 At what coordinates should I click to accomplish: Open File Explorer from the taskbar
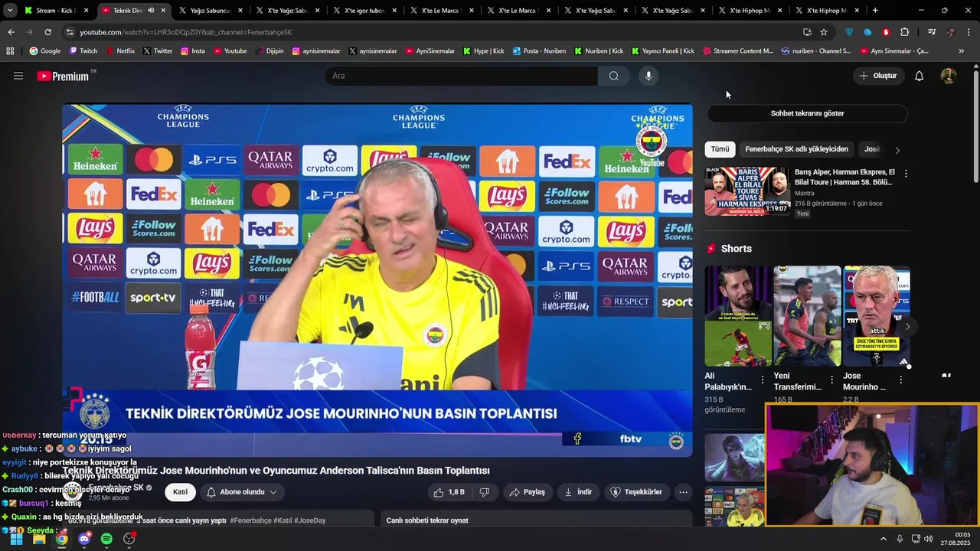point(39,539)
